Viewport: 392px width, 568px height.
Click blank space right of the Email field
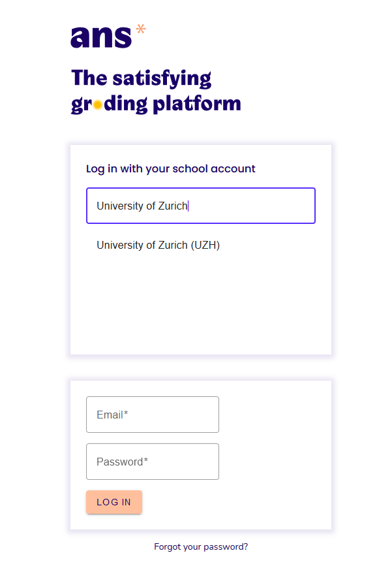(274, 415)
